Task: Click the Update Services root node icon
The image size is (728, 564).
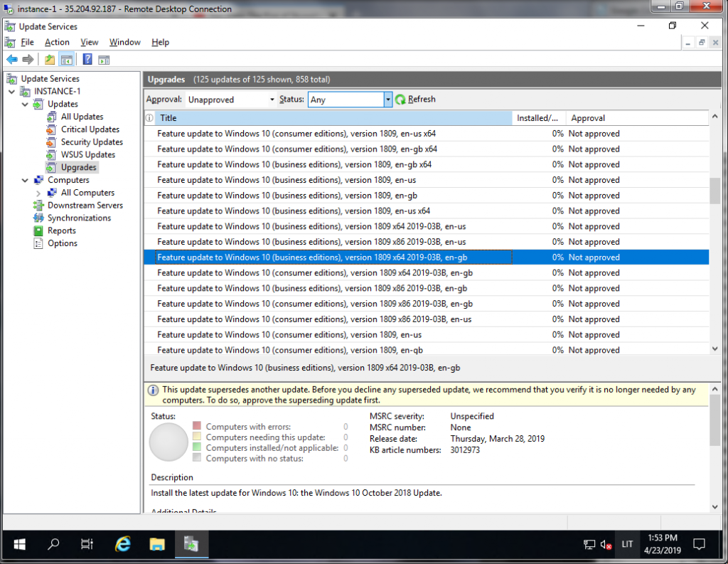Action: (11, 78)
